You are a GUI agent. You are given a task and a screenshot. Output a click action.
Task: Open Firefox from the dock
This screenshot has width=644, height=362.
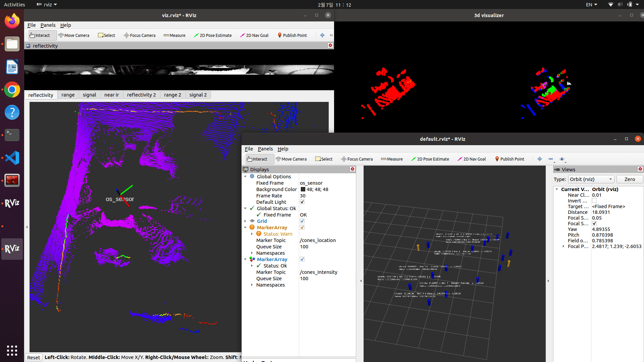[x=12, y=21]
